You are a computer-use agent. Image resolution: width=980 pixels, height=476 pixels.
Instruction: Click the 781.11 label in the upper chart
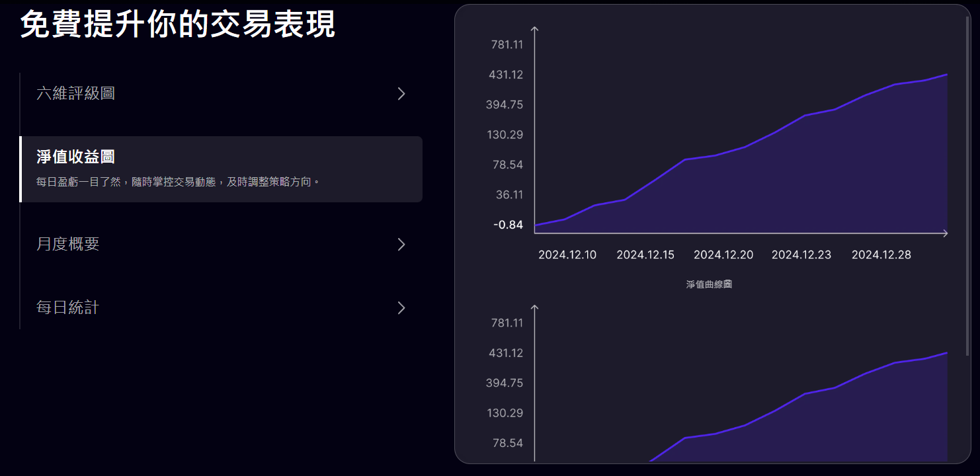point(507,45)
